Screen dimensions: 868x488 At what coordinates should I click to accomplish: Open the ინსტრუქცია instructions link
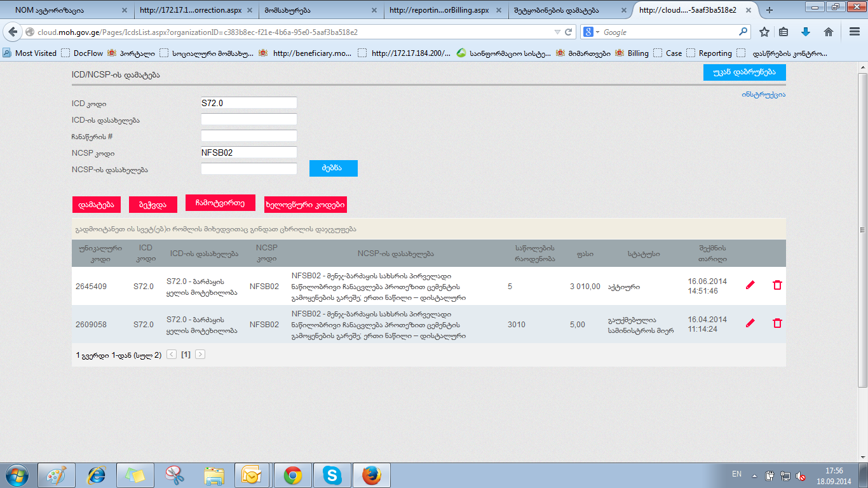(x=763, y=95)
